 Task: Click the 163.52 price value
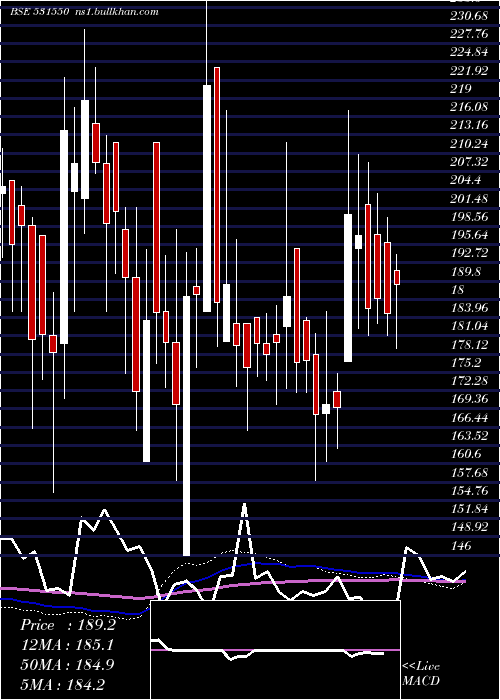pos(469,435)
